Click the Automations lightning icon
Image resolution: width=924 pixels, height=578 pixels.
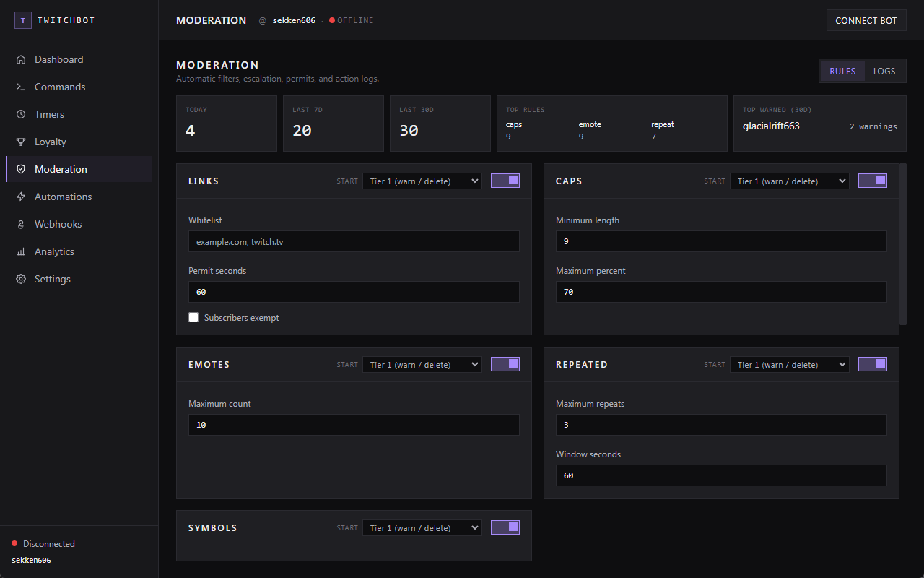21,197
